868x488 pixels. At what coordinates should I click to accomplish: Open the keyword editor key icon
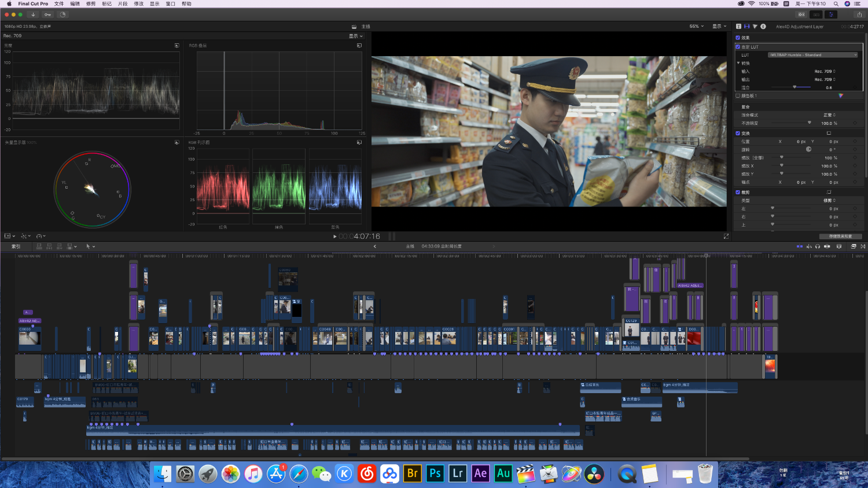click(47, 14)
